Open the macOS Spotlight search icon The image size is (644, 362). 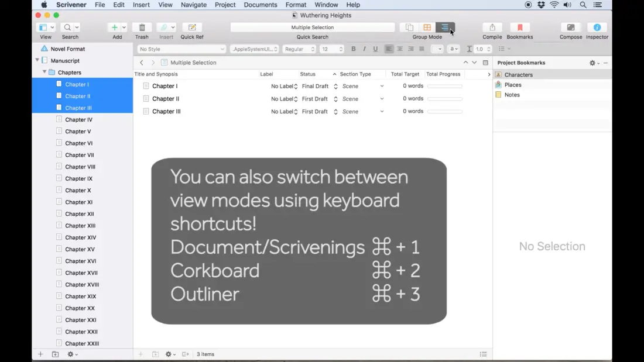583,5
